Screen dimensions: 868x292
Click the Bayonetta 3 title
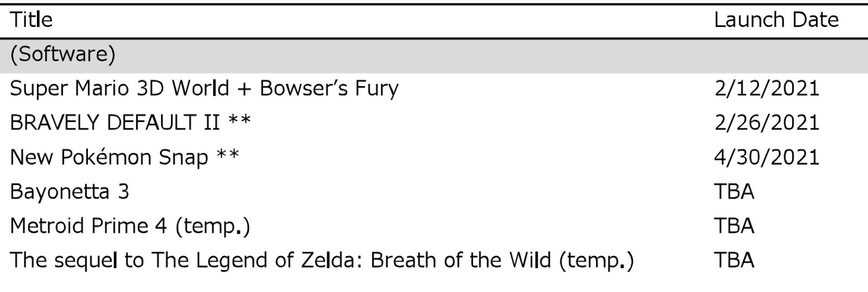coord(69,192)
